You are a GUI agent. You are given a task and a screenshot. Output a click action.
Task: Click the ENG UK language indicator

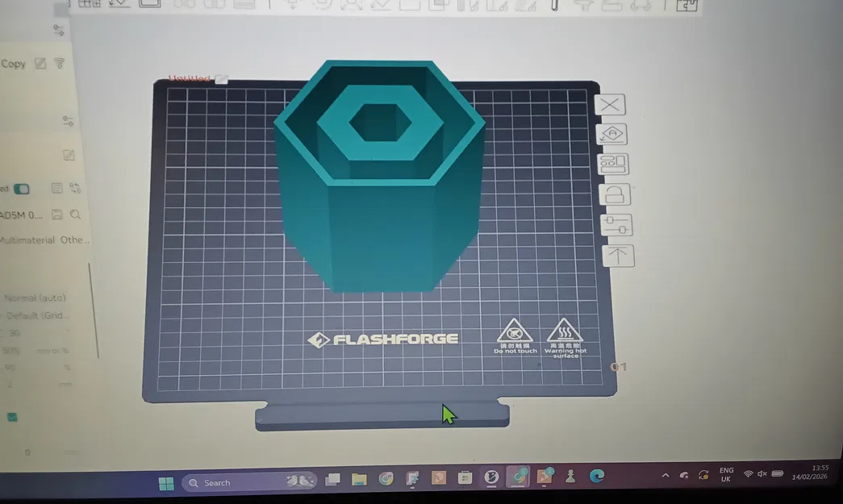click(x=726, y=474)
